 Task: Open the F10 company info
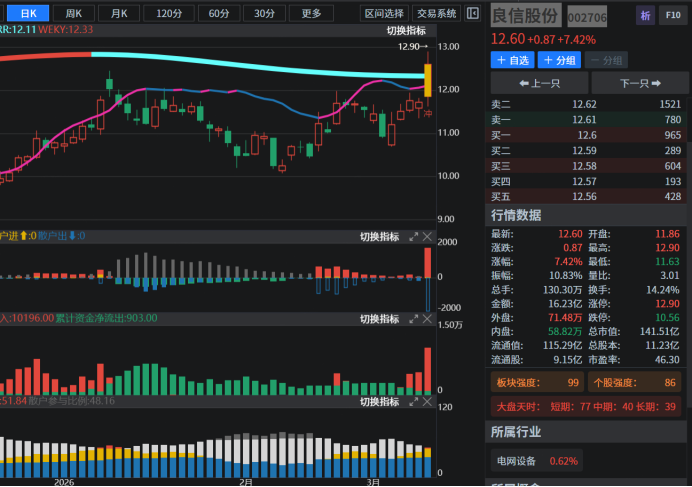[673, 16]
